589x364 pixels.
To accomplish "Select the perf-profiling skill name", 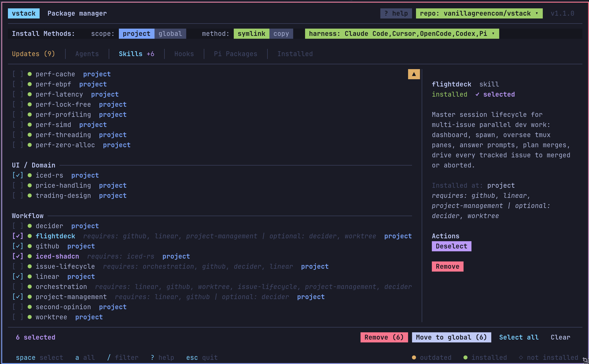I will point(63,115).
